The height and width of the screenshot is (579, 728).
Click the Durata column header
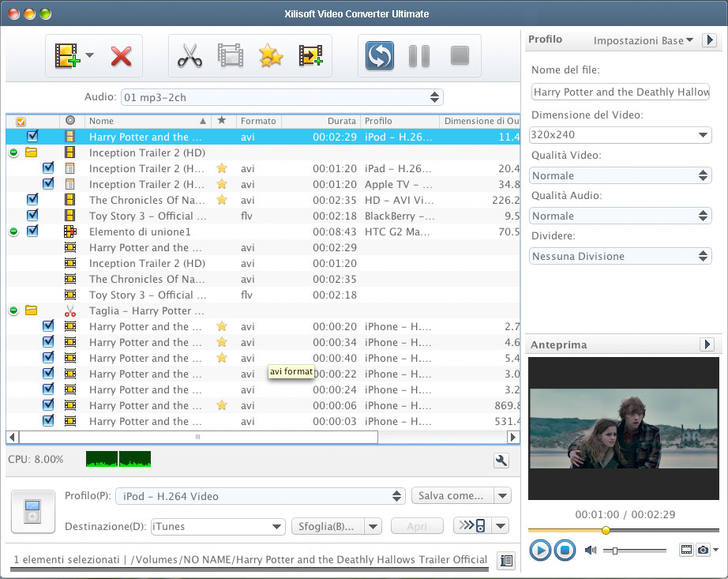pyautogui.click(x=321, y=121)
